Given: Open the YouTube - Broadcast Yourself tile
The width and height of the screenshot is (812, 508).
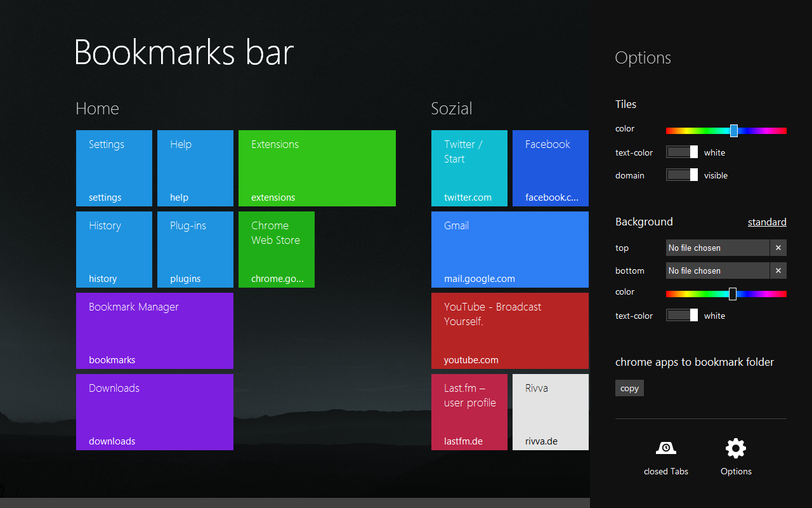Looking at the screenshot, I should coord(510,331).
